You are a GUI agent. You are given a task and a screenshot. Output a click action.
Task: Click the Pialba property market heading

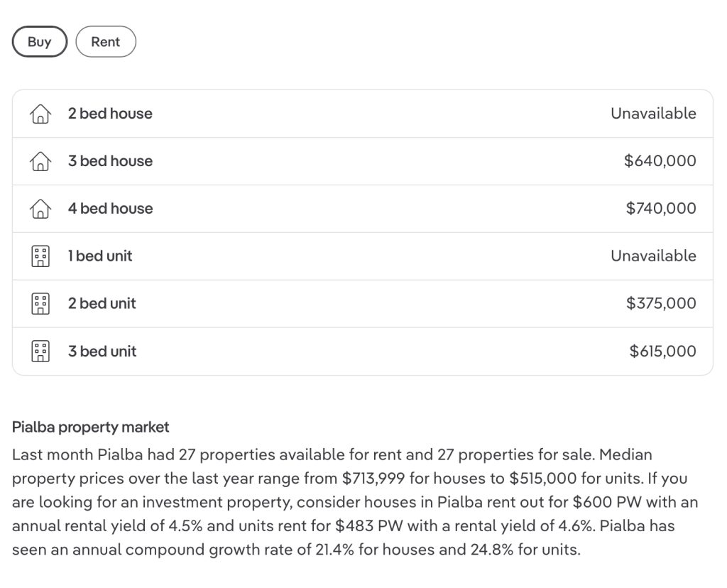coord(90,427)
